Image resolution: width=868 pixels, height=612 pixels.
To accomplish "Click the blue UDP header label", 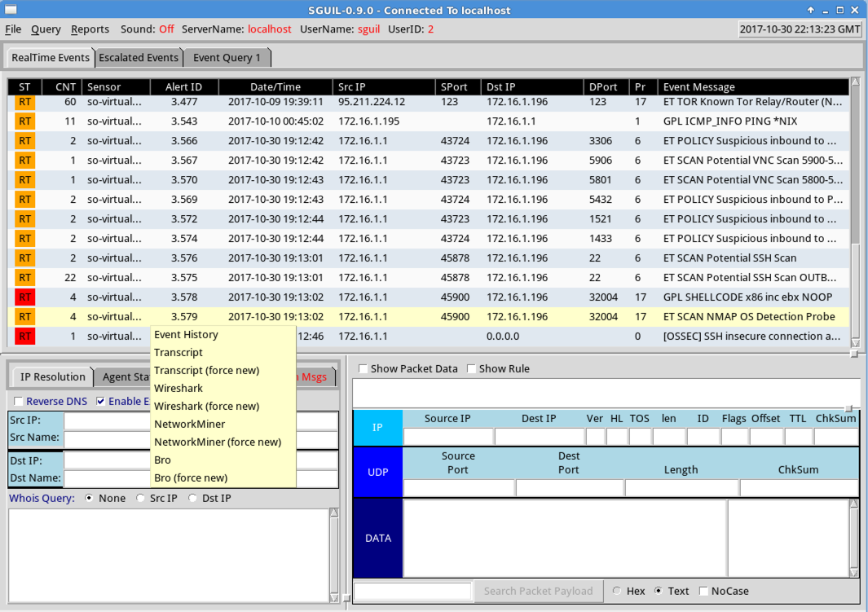I will coord(377,472).
